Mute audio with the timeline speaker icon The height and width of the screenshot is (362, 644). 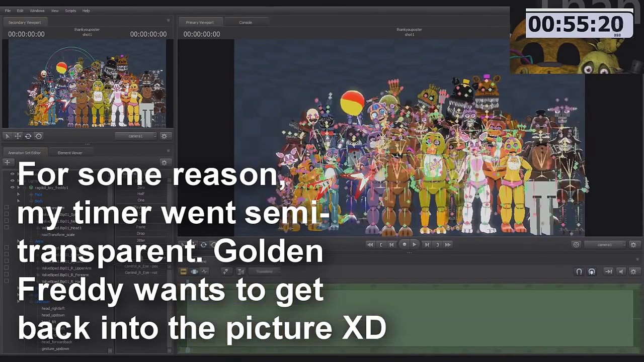click(621, 271)
